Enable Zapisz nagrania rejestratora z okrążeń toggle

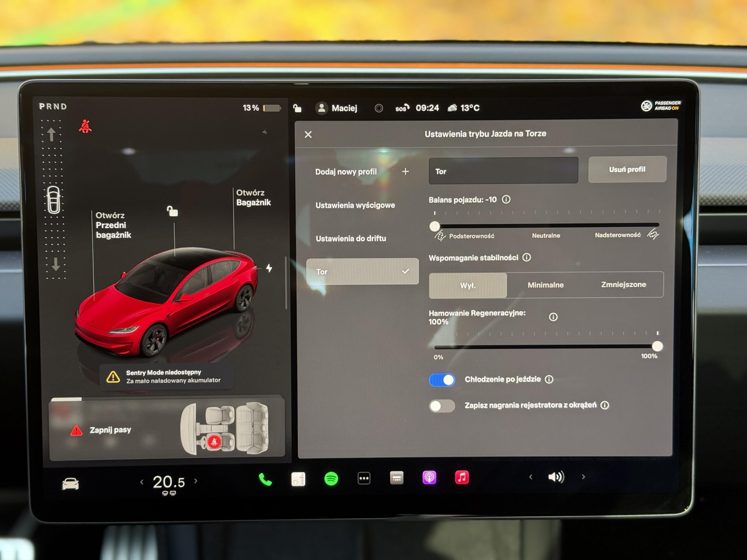click(442, 406)
